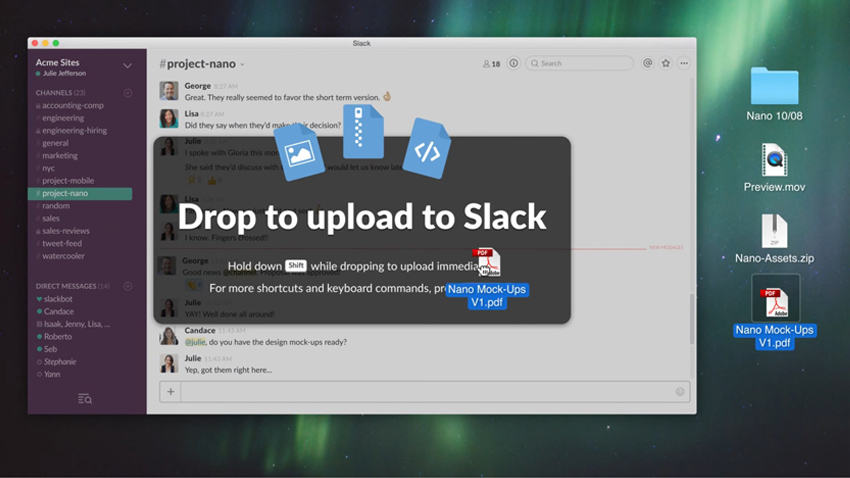Open the engineering-hiring channel
Image resolution: width=850 pixels, height=478 pixels.
click(74, 131)
